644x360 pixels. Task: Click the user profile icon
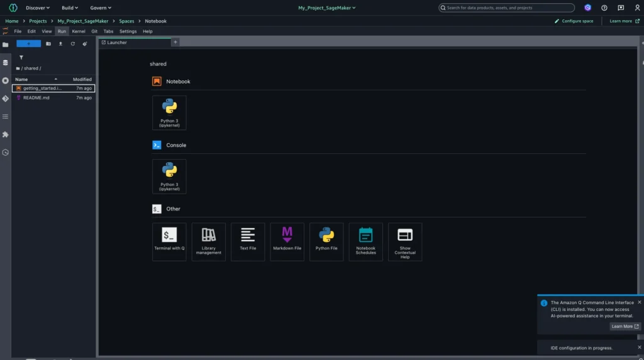[x=637, y=8]
